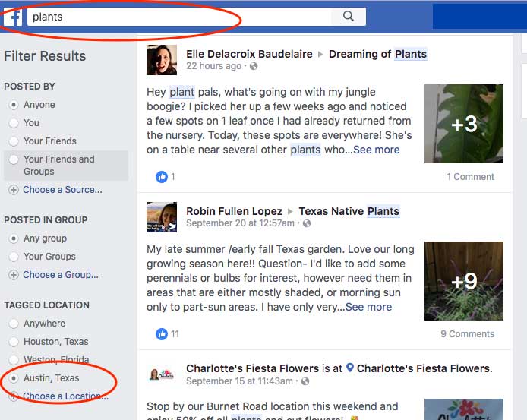Click the plus icon beside Choose a Group

pos(14,275)
